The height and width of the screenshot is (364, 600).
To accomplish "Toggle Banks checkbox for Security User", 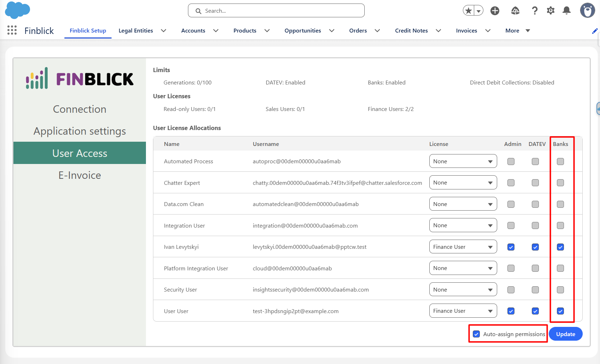I will [560, 290].
